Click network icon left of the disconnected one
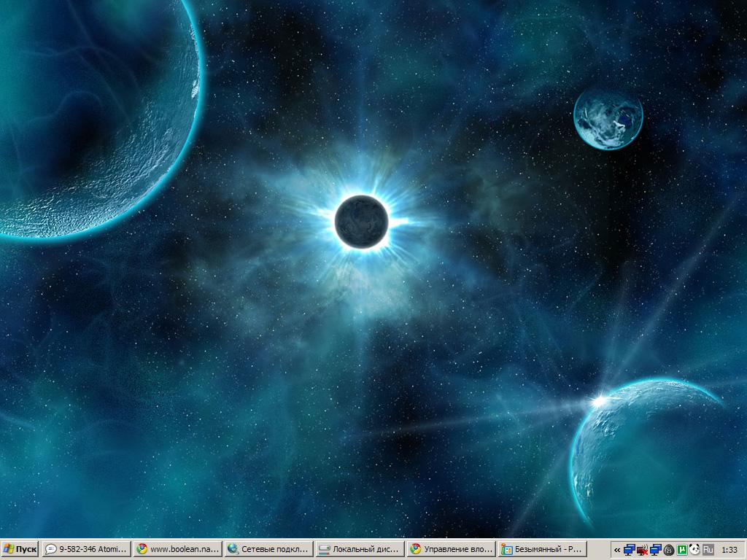 point(630,550)
